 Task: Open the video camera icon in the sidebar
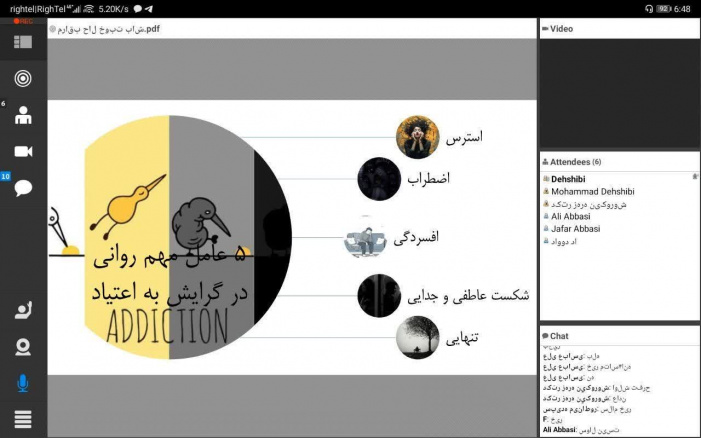coord(23,152)
